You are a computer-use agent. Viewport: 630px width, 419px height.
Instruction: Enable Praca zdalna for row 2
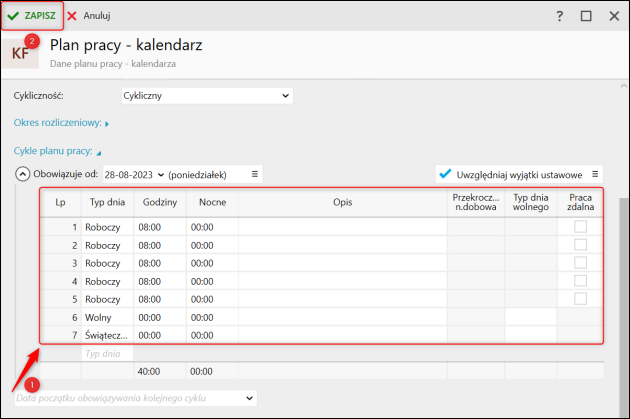[580, 245]
